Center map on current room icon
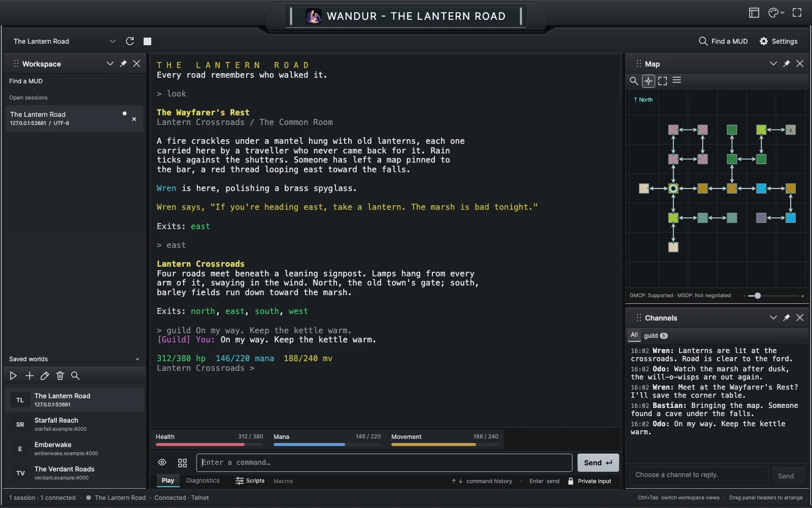 (648, 81)
